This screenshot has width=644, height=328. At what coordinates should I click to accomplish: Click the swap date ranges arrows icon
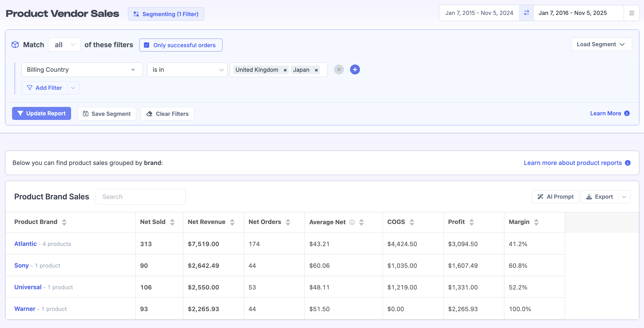(526, 13)
